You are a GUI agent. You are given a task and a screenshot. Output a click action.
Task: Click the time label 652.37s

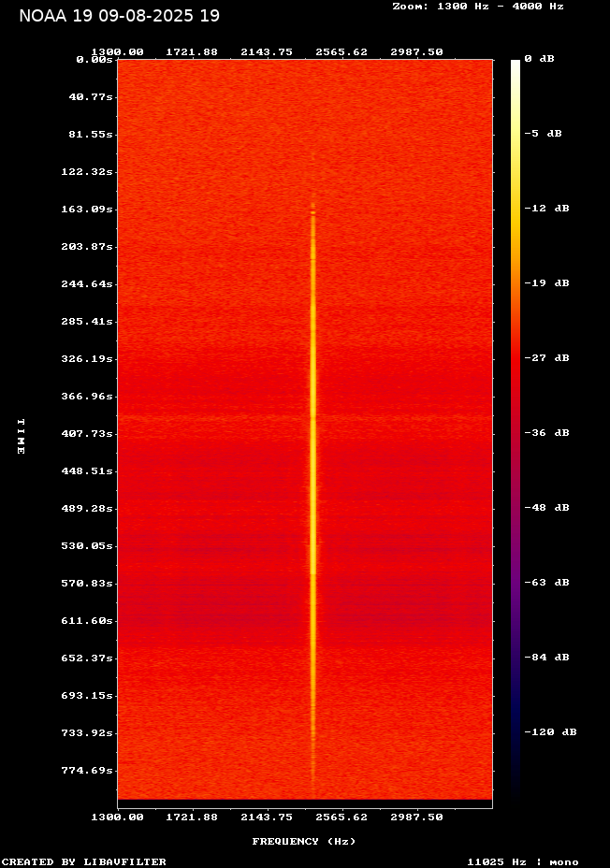click(87, 658)
